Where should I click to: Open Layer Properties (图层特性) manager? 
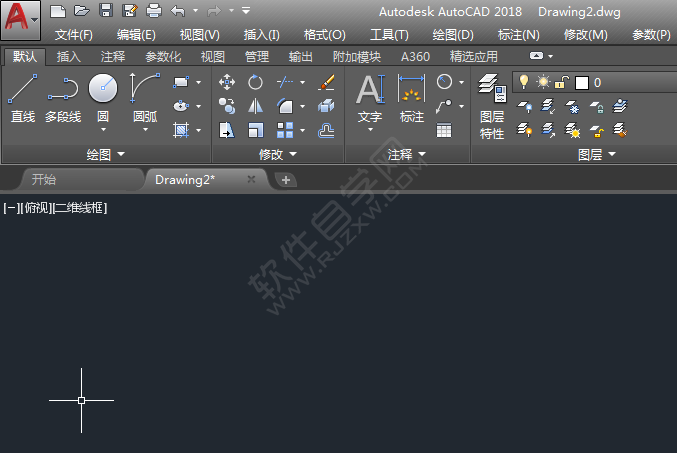coord(492,106)
